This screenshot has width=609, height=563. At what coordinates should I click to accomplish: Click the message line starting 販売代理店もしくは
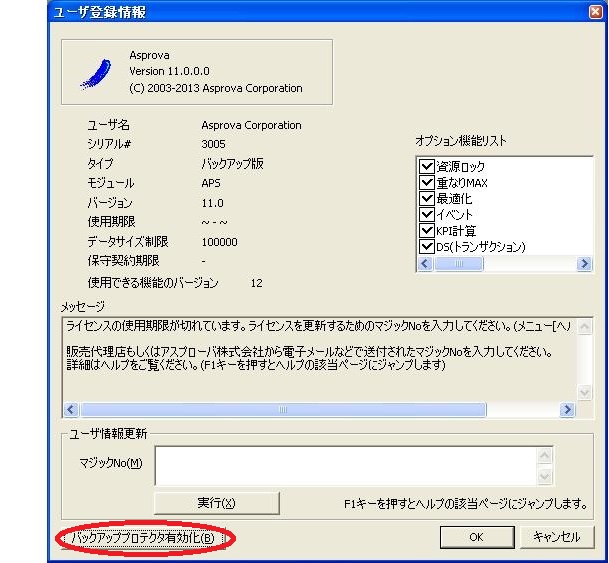point(309,352)
